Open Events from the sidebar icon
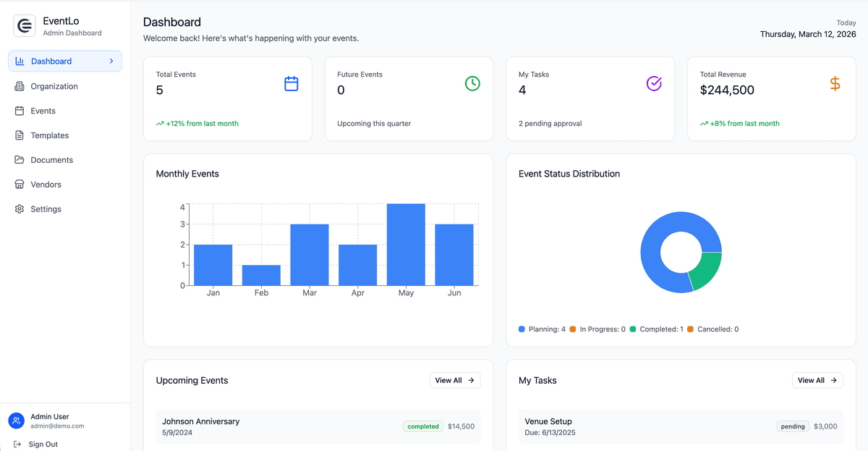The width and height of the screenshot is (868, 451). [x=19, y=110]
